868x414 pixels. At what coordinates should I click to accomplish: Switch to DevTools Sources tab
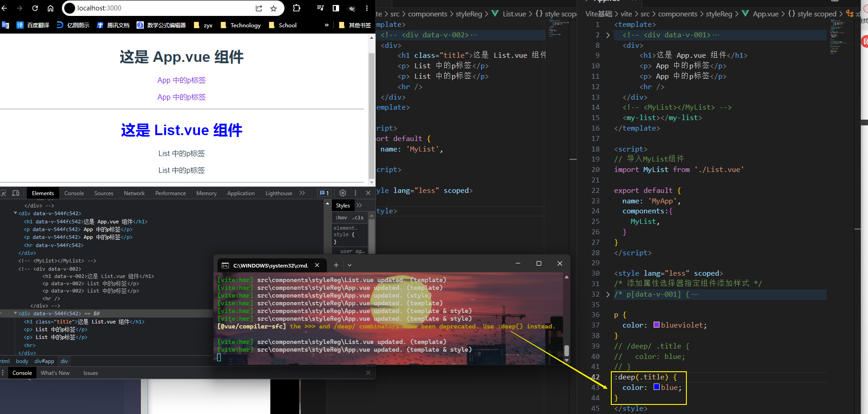tap(104, 193)
